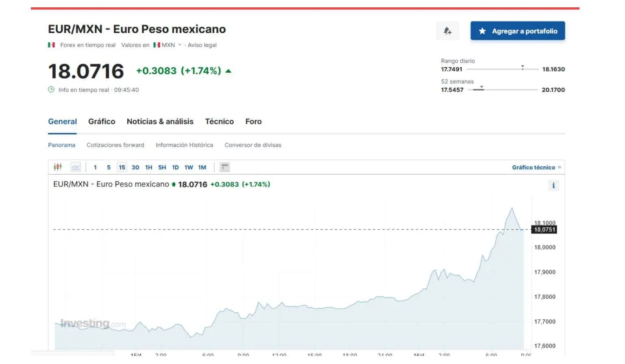Open Técnico tab
Image resolution: width=625 pixels, height=364 pixels.
tap(220, 121)
